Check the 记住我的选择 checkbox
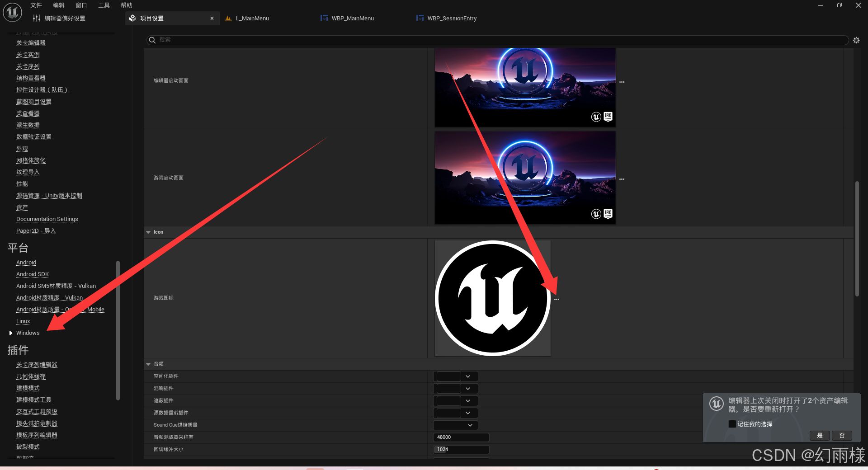 pyautogui.click(x=732, y=424)
